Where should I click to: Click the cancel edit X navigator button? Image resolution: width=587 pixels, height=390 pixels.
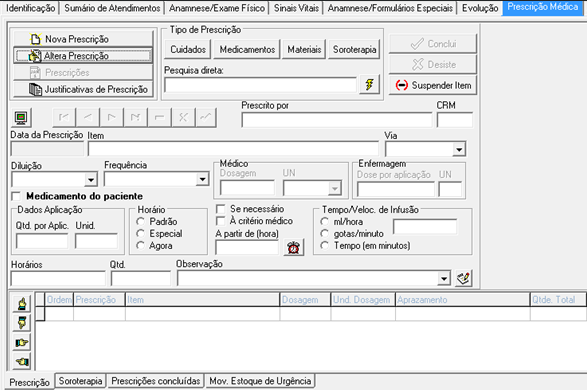tap(183, 118)
